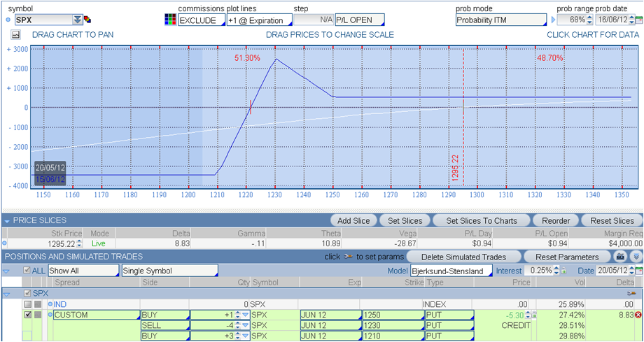Open the CUSTOM spread dropdown
The width and height of the screenshot is (644, 342).
pyautogui.click(x=97, y=315)
